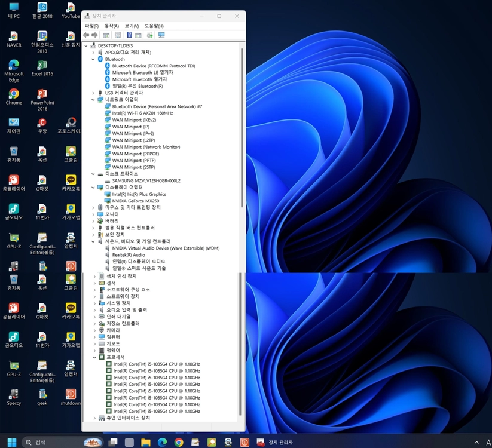Open the 제어판 desktop icon
Image resolution: width=492 pixels, height=448 pixels.
tap(14, 125)
